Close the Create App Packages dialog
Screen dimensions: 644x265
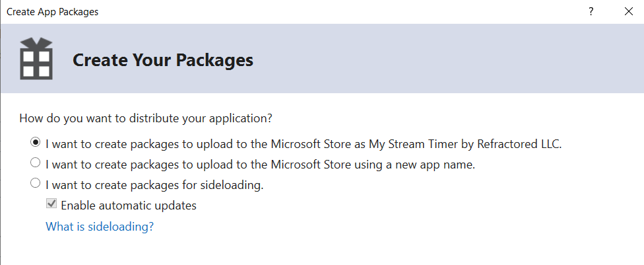point(628,11)
